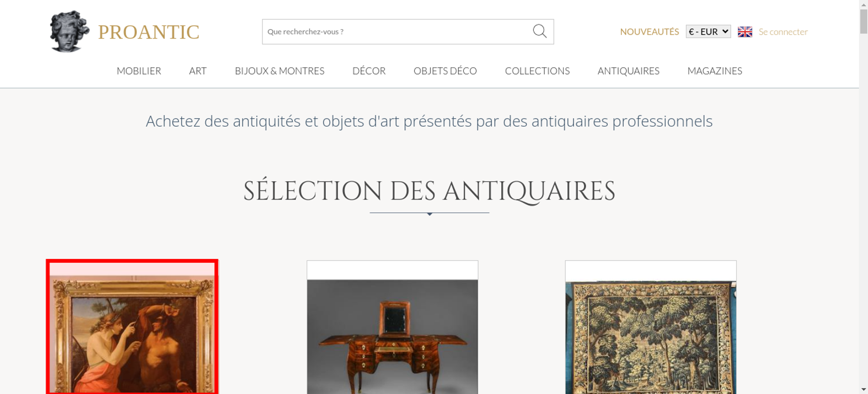This screenshot has width=868, height=394.
Task: Click the page's vertical scrollbar thumb
Action: pyautogui.click(x=864, y=21)
